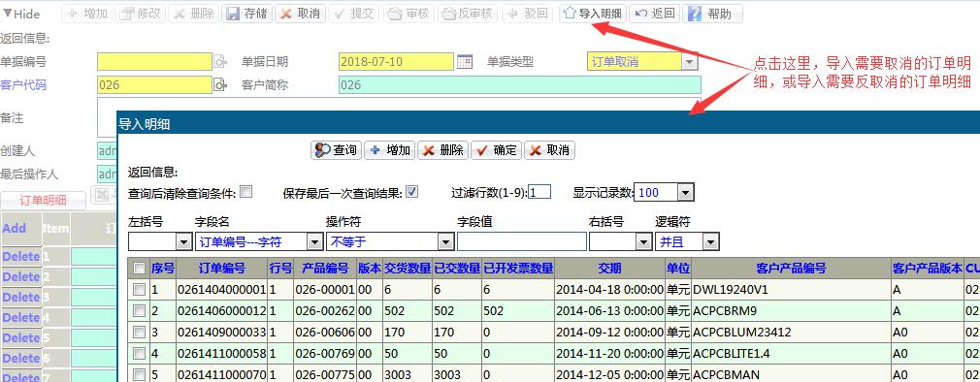The image size is (980, 382).
Task: Save using the 存储 floppy disk button
Action: coord(246,14)
